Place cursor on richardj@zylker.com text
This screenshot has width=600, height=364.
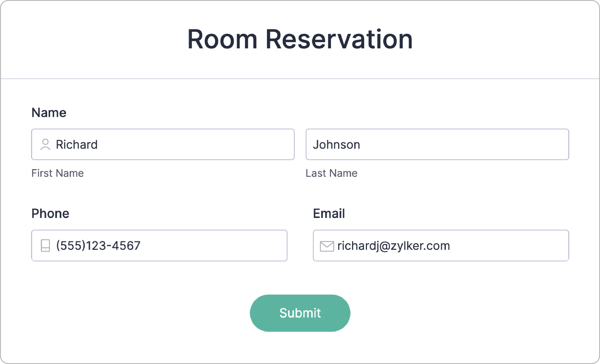pyautogui.click(x=393, y=246)
